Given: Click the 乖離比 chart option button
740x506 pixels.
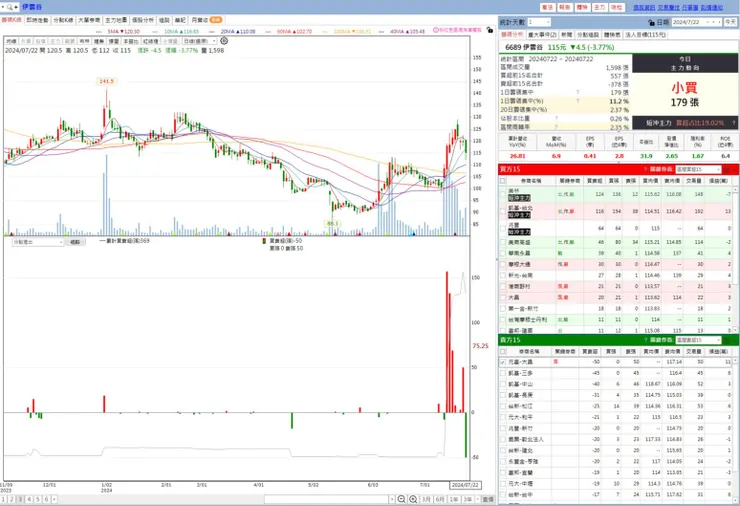Looking at the screenshot, I should 130,41.
